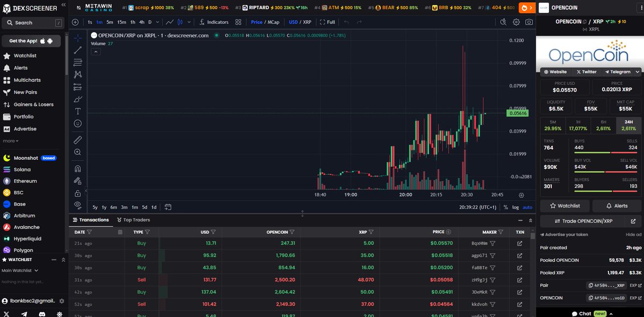Open the Transactions tab
Image resolution: width=644 pixels, height=317 pixels.
[x=91, y=220]
